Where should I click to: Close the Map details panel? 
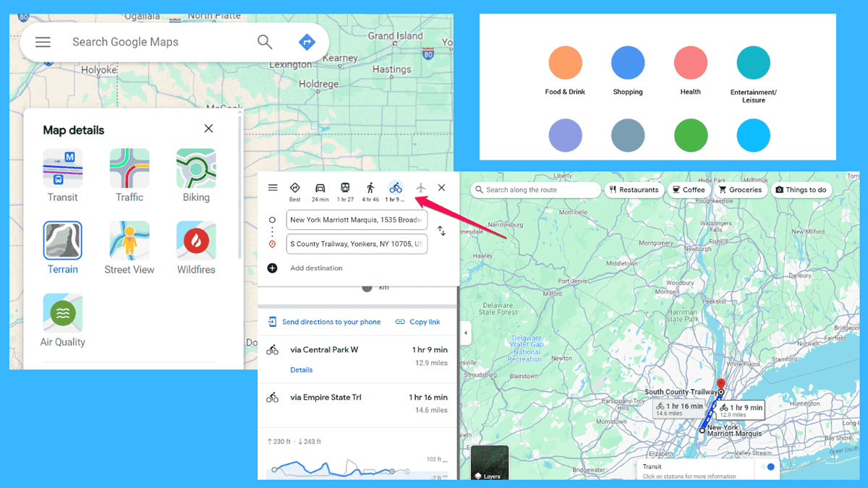(208, 129)
